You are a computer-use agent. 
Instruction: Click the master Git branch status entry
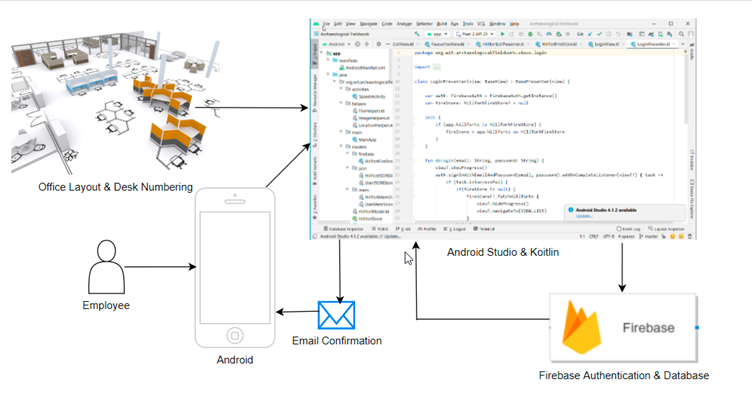(648, 236)
